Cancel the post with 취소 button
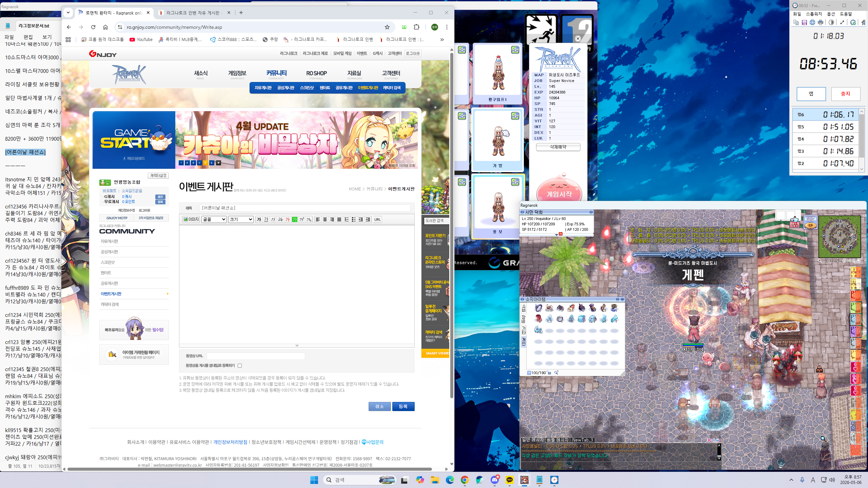The width and height of the screenshot is (868, 488). click(379, 406)
